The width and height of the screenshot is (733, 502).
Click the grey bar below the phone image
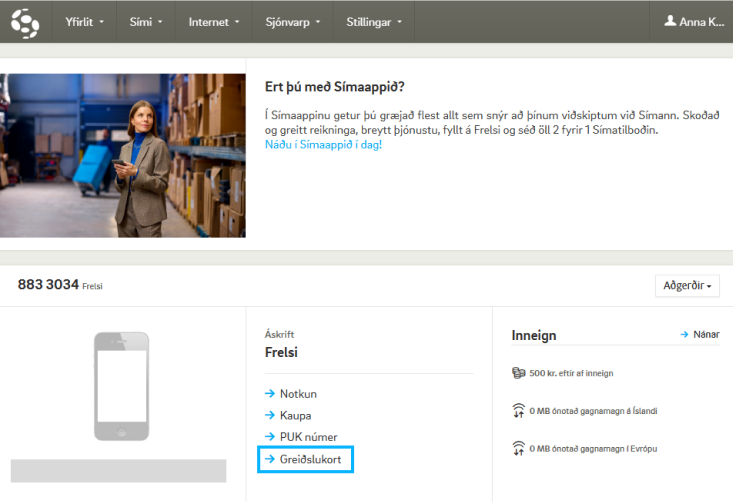pos(119,471)
